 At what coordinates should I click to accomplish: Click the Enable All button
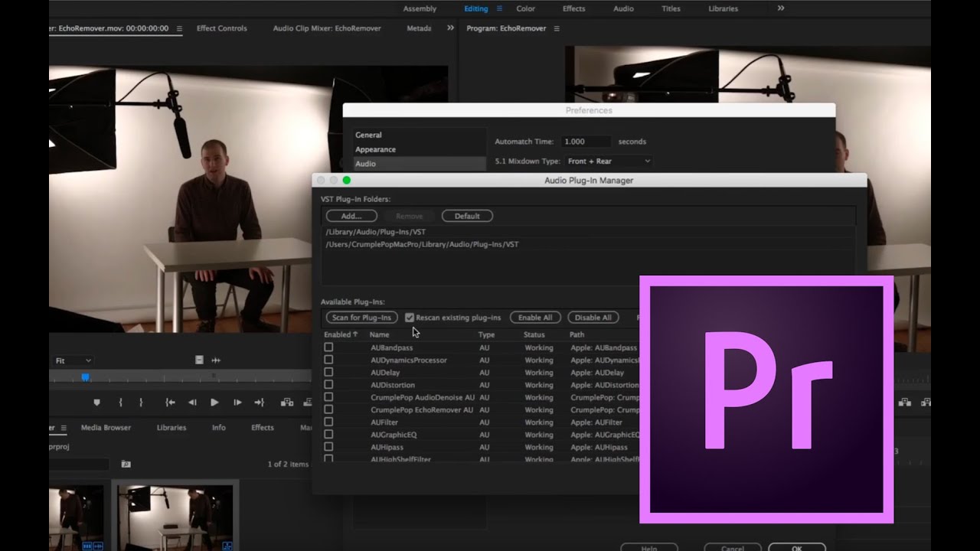point(535,318)
